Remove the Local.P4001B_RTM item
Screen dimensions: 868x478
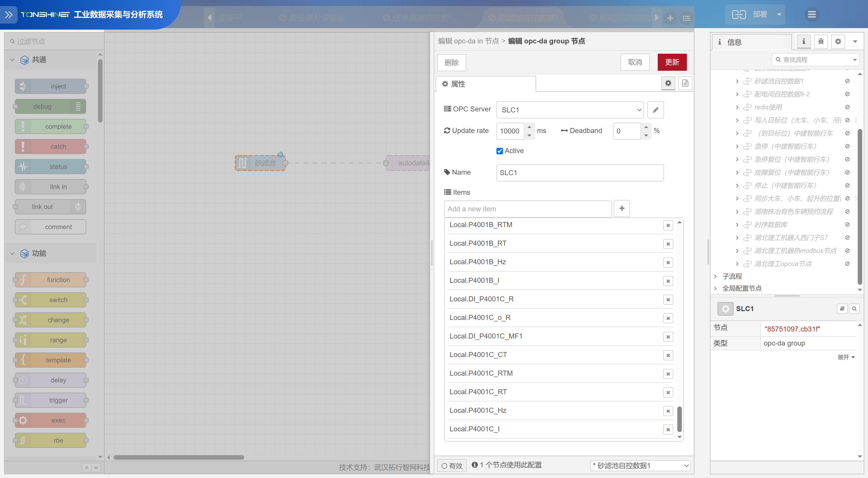pyautogui.click(x=668, y=225)
